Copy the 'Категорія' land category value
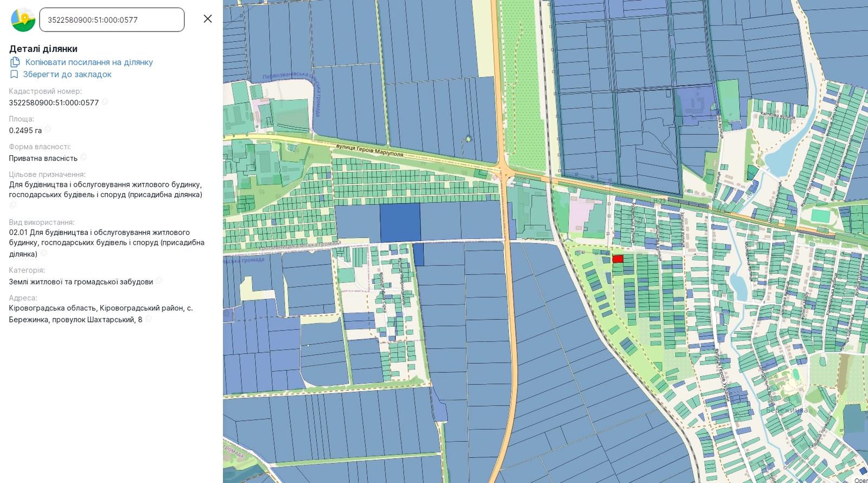 click(159, 281)
